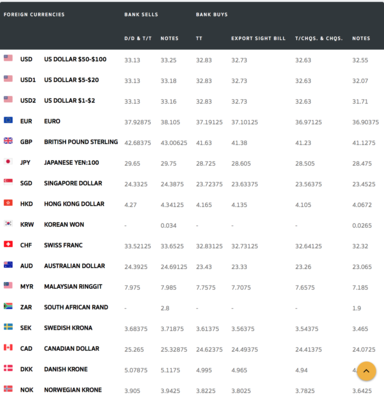Click NORWEGIAN KRONE currency name
This screenshot has width=384, height=400.
pyautogui.click(x=73, y=390)
